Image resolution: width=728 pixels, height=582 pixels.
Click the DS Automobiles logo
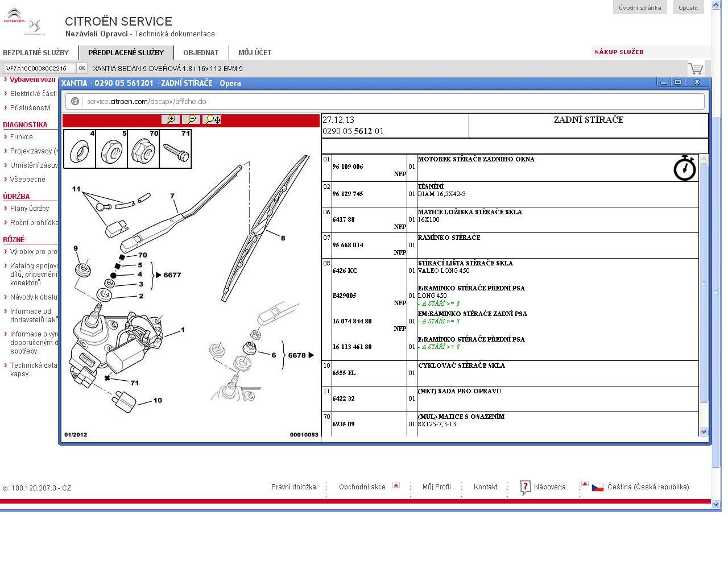point(35,26)
